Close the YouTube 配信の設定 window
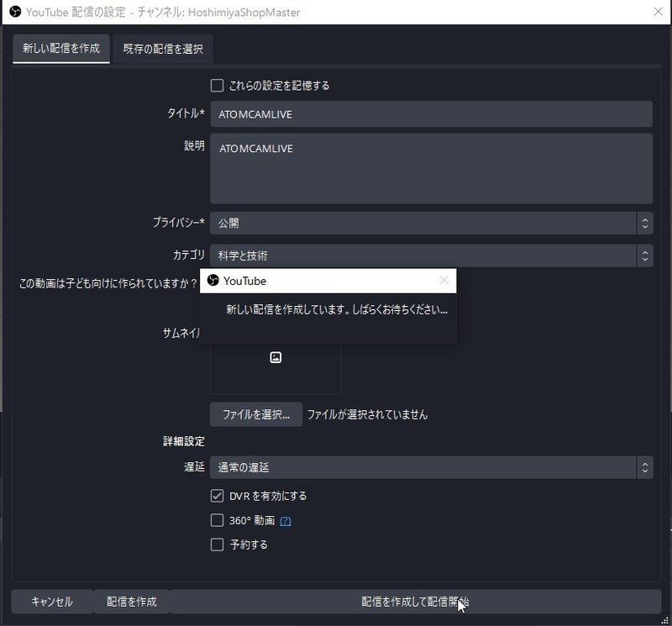This screenshot has height=626, width=672. pyautogui.click(x=659, y=12)
